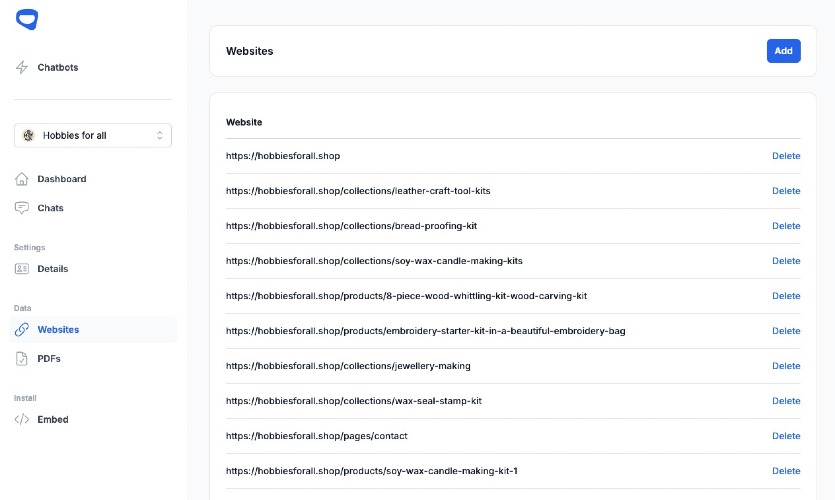Go to the Dashboard page
The image size is (835, 500).
62,179
